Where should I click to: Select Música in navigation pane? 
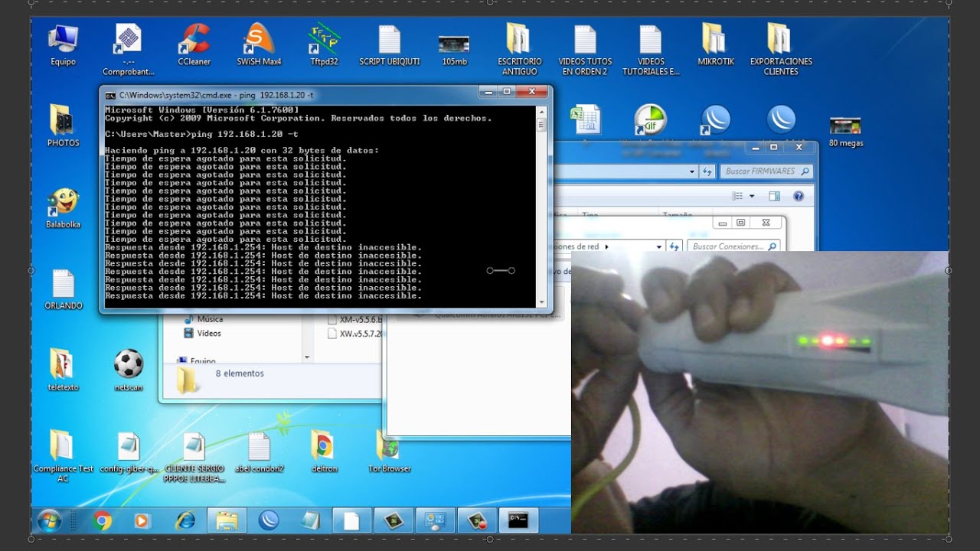(203, 319)
